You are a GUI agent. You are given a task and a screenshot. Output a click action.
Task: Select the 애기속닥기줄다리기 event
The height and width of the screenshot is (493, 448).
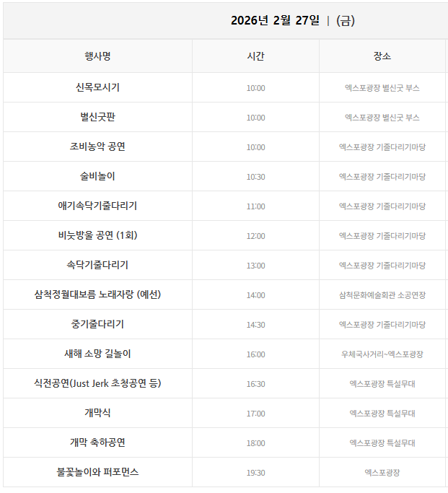click(97, 206)
